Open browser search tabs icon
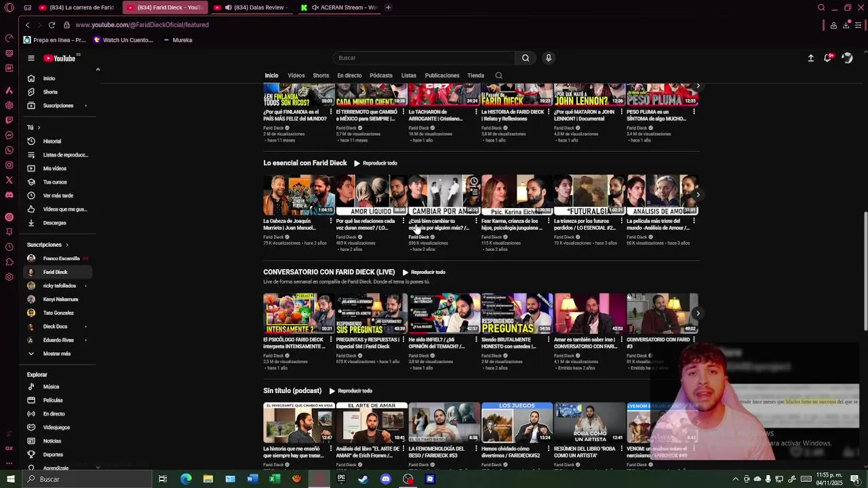The height and width of the screenshot is (488, 868). 821,7
